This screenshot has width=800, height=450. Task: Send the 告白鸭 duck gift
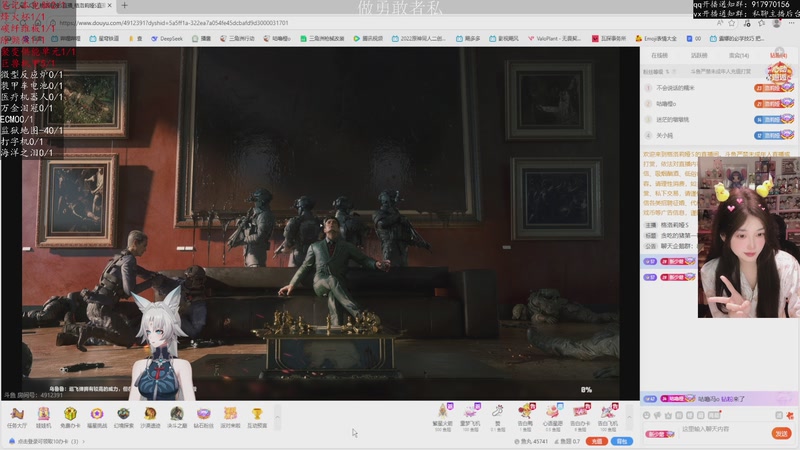click(x=525, y=417)
